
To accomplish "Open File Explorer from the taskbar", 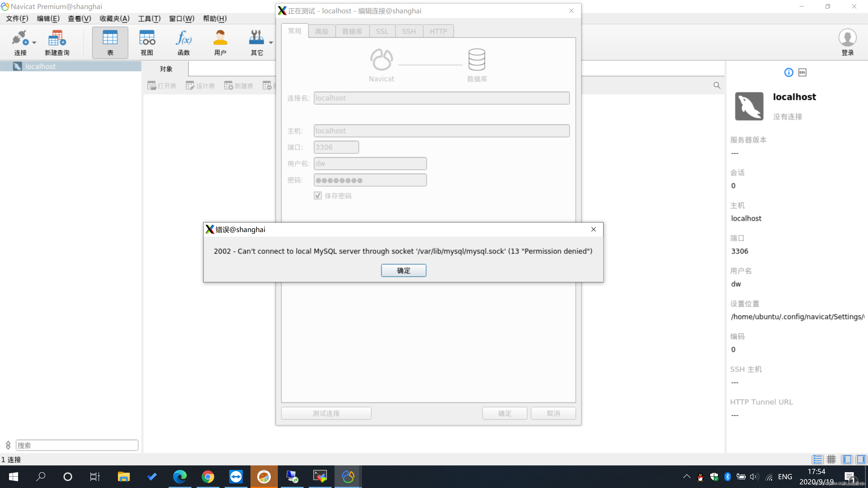I will 124,477.
